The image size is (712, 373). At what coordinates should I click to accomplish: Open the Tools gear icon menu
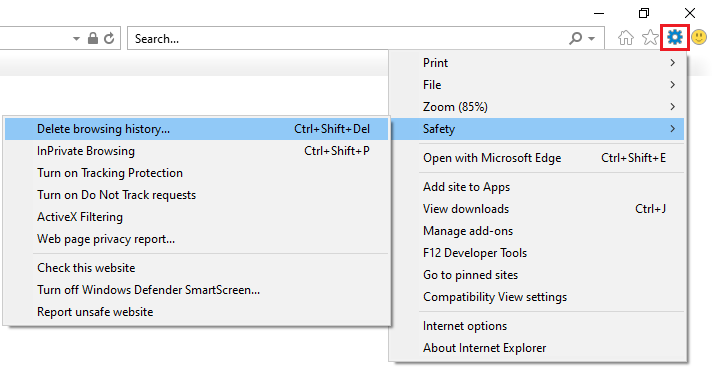click(675, 37)
